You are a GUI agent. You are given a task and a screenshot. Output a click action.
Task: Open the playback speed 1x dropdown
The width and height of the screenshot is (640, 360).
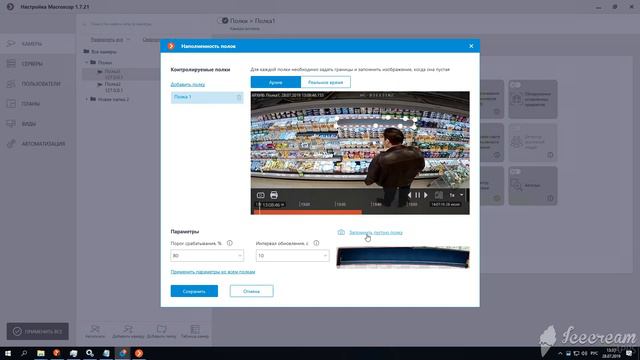tap(456, 195)
